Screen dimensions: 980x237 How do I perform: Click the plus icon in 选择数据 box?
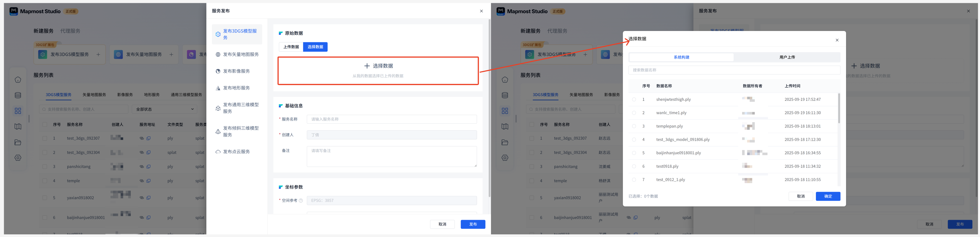[367, 66]
